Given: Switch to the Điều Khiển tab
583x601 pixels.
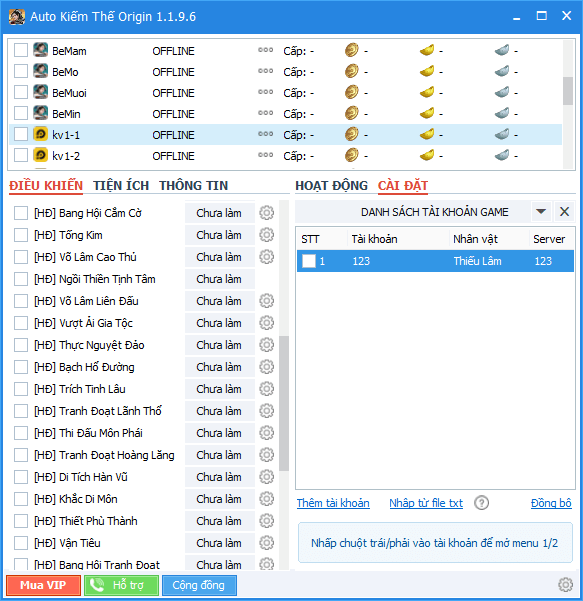Looking at the screenshot, I should pos(46,186).
